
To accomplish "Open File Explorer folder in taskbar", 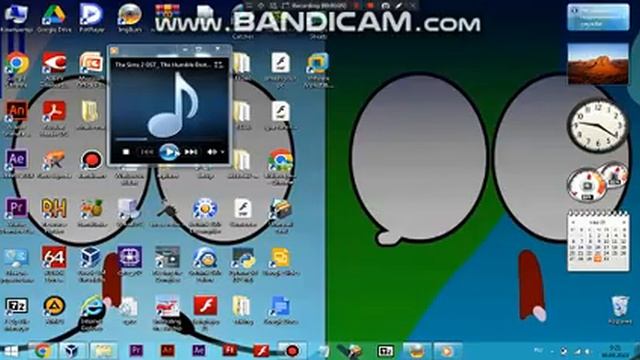I will pos(103,351).
